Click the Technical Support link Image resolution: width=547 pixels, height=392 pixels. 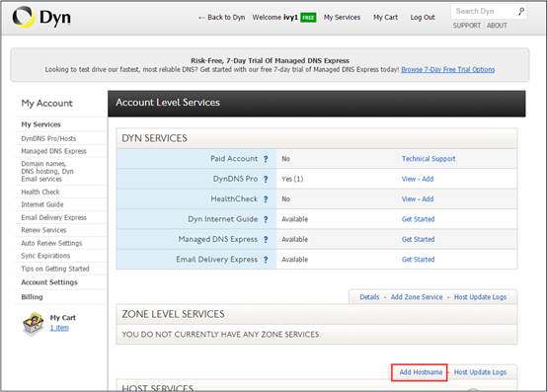[x=429, y=159]
